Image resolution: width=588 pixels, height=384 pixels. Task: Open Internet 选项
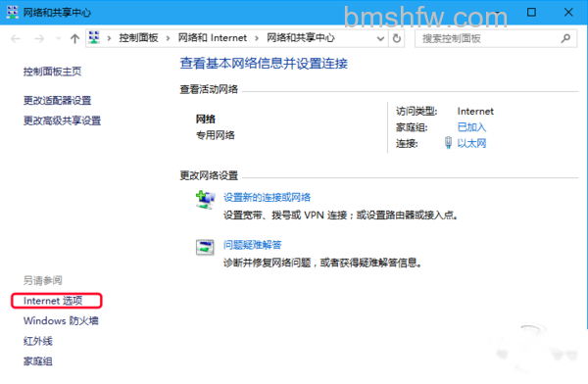coord(53,301)
